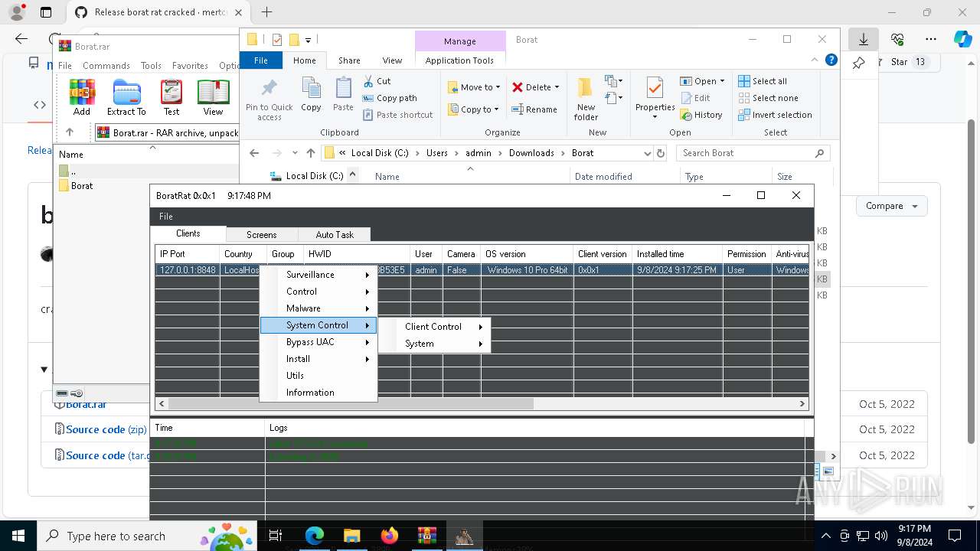
Task: Click Pin to Quick access in Explorer ribbon
Action: click(269, 99)
